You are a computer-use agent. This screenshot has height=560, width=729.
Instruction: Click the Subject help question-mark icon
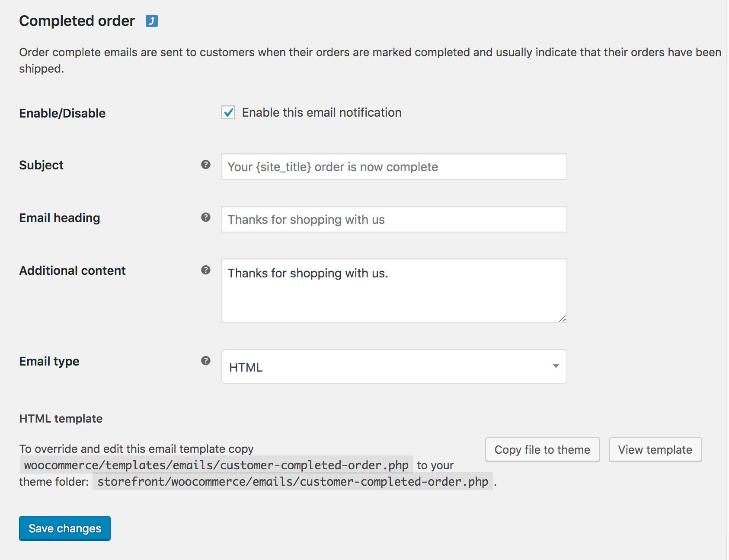coord(206,165)
